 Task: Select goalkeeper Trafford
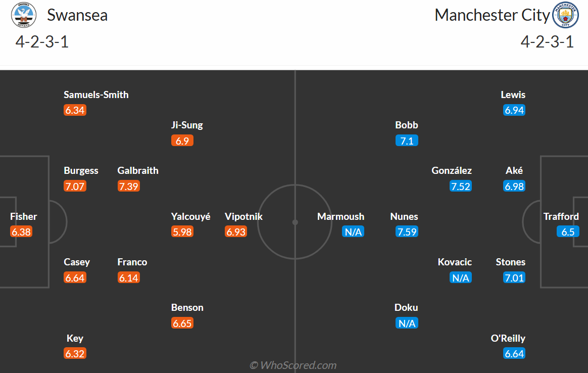pyautogui.click(x=561, y=216)
